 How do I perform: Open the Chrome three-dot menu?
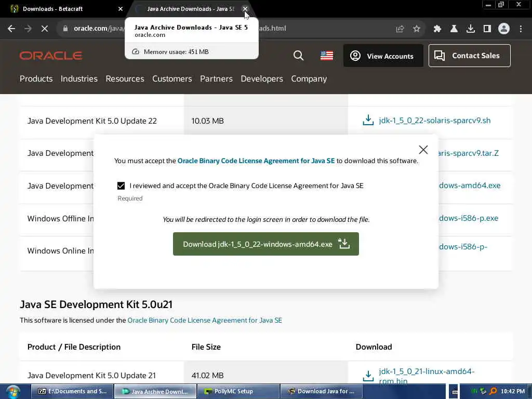coord(521,29)
